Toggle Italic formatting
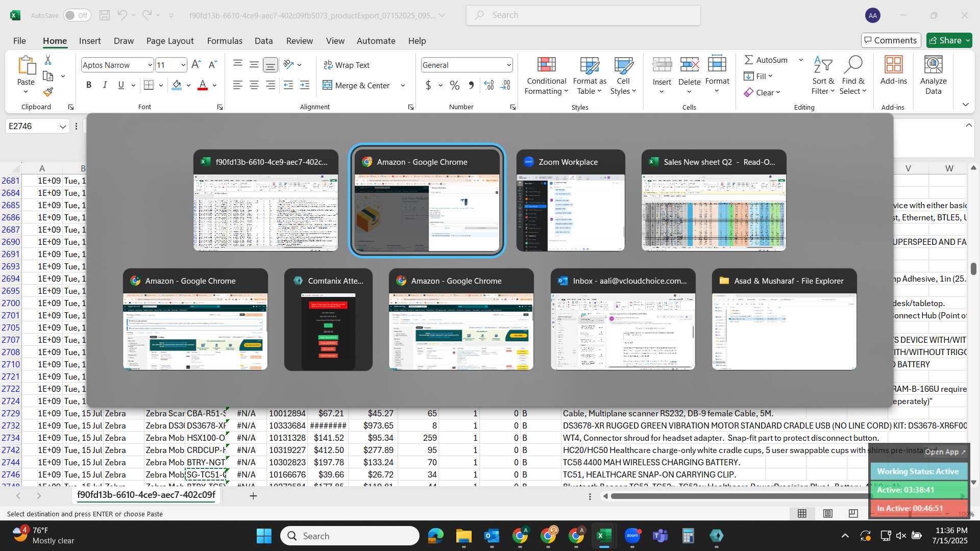 click(105, 85)
